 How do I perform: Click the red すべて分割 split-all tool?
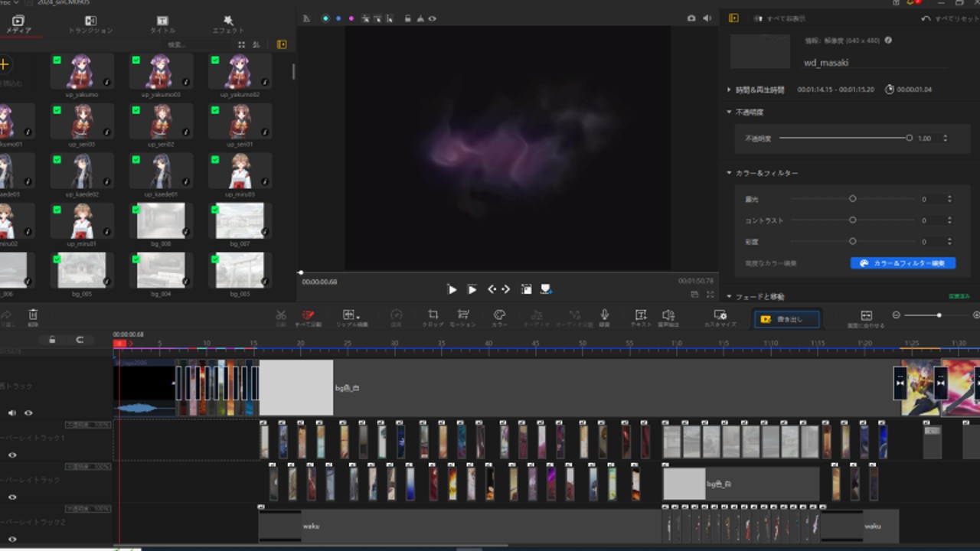(x=308, y=317)
